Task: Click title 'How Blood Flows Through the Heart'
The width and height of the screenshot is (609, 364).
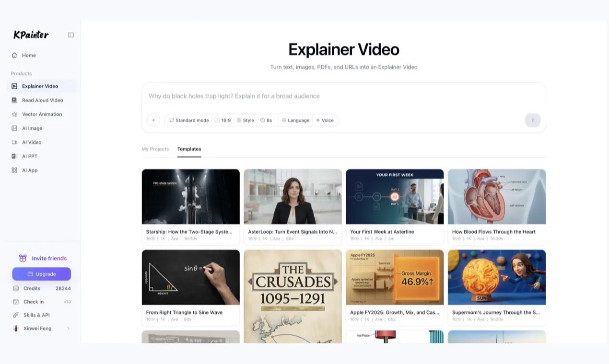Action: [494, 232]
